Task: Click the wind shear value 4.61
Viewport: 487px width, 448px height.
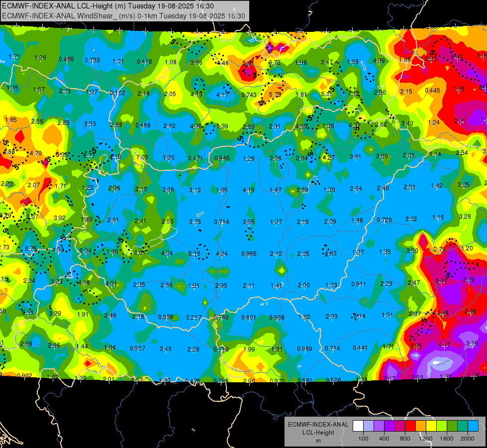Action: click(139, 253)
